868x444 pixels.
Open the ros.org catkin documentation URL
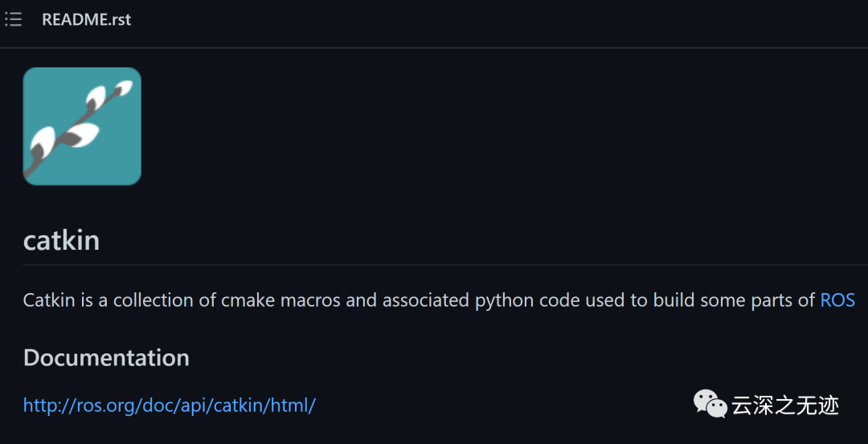(169, 405)
